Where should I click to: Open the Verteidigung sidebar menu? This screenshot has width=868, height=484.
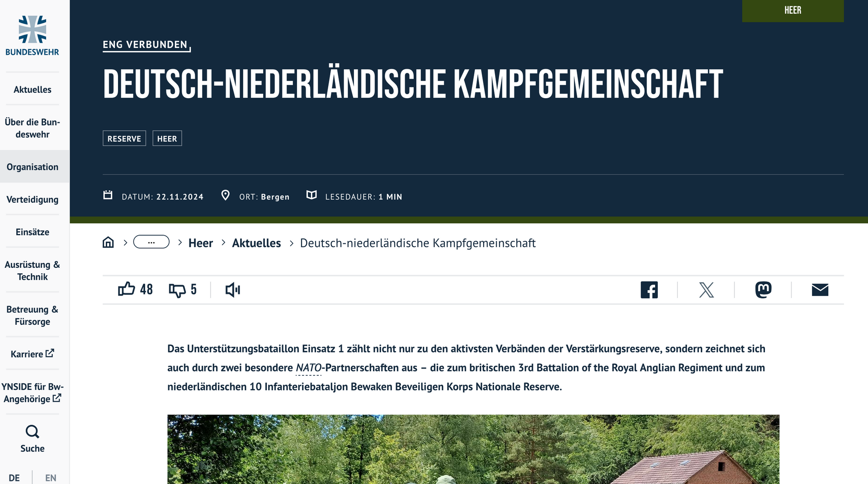pyautogui.click(x=33, y=199)
